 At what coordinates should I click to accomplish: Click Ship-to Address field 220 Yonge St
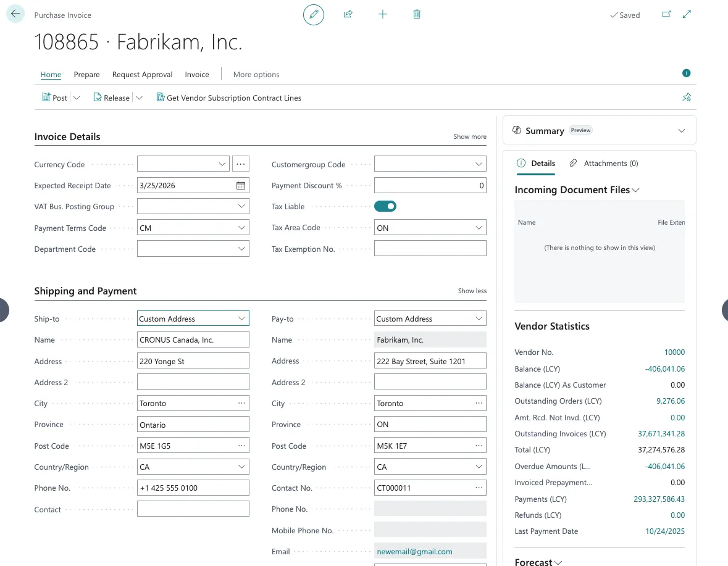193,361
